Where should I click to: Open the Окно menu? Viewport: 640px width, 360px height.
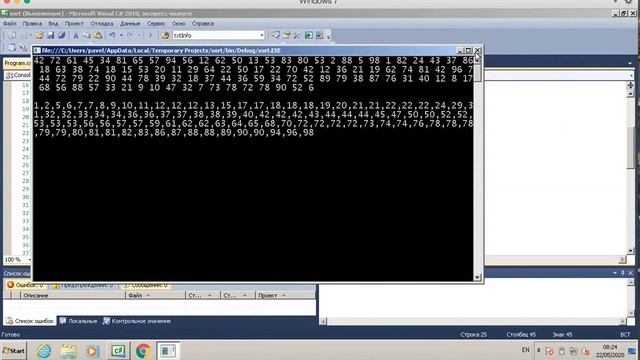pyautogui.click(x=178, y=24)
